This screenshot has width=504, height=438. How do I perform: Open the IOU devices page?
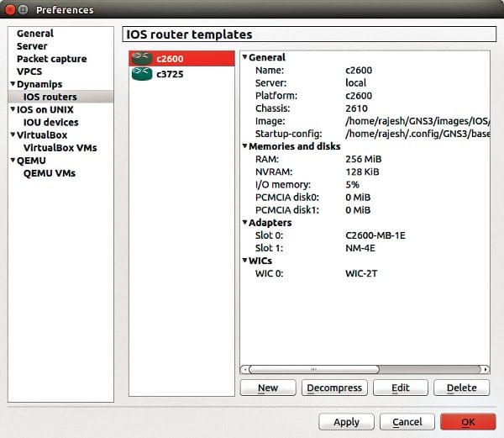(50, 122)
